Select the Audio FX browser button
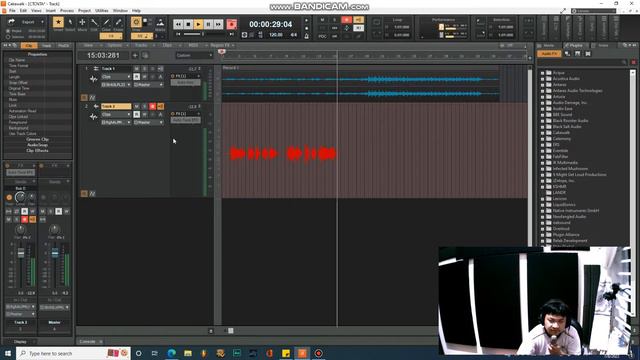Image resolution: width=640 pixels, height=360 pixels. pyautogui.click(x=549, y=53)
